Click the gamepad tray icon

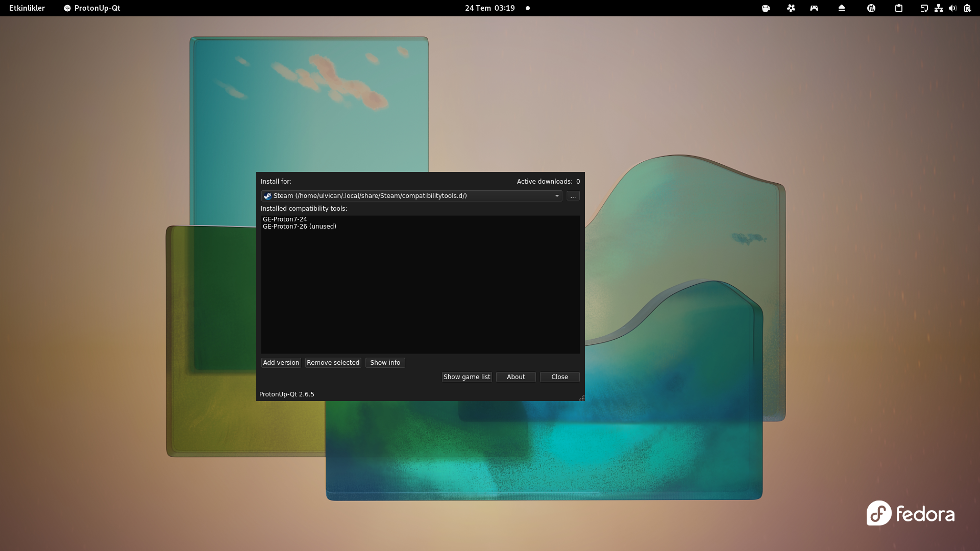(x=813, y=8)
